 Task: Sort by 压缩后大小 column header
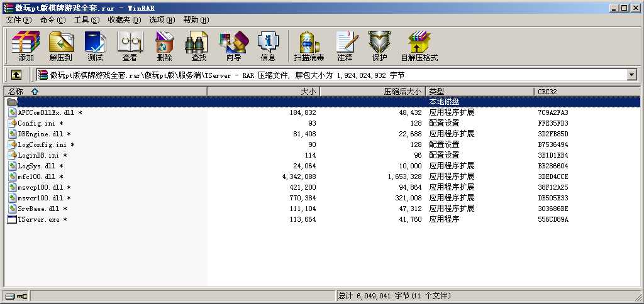click(372, 92)
